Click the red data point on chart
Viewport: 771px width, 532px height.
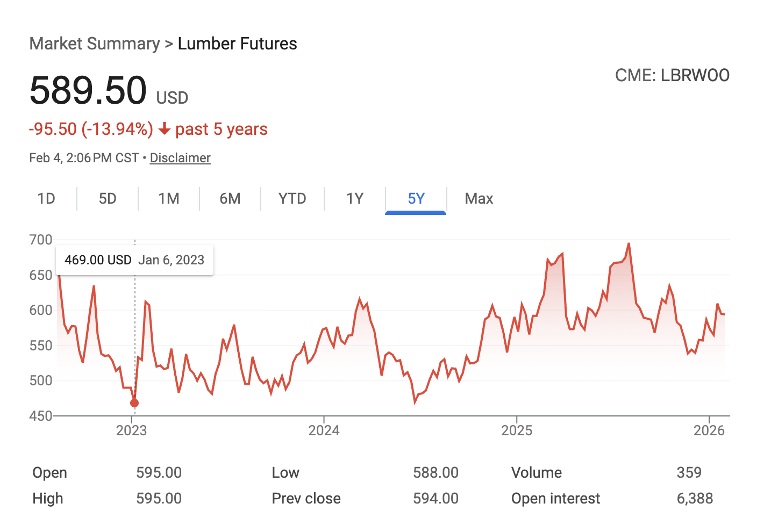coord(134,403)
